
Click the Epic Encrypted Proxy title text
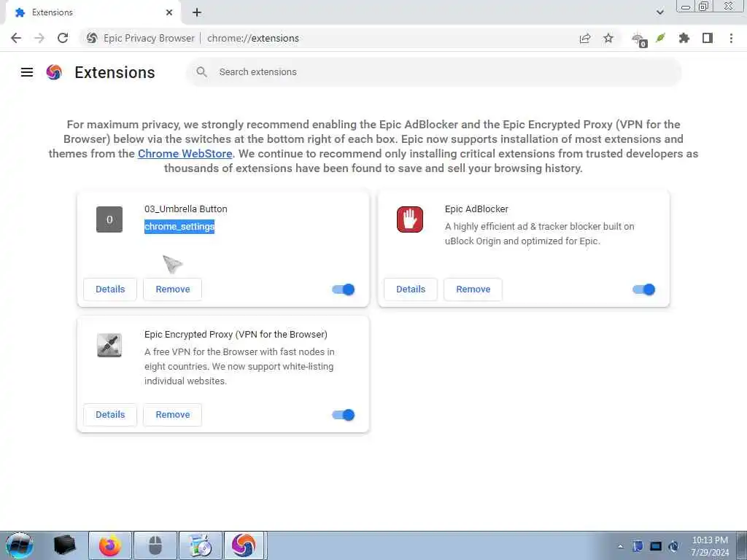click(236, 334)
